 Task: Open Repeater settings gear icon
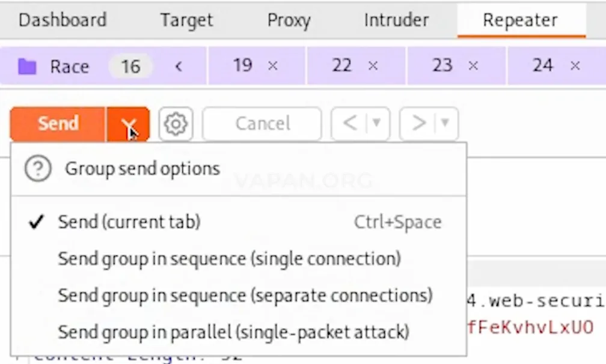point(176,124)
